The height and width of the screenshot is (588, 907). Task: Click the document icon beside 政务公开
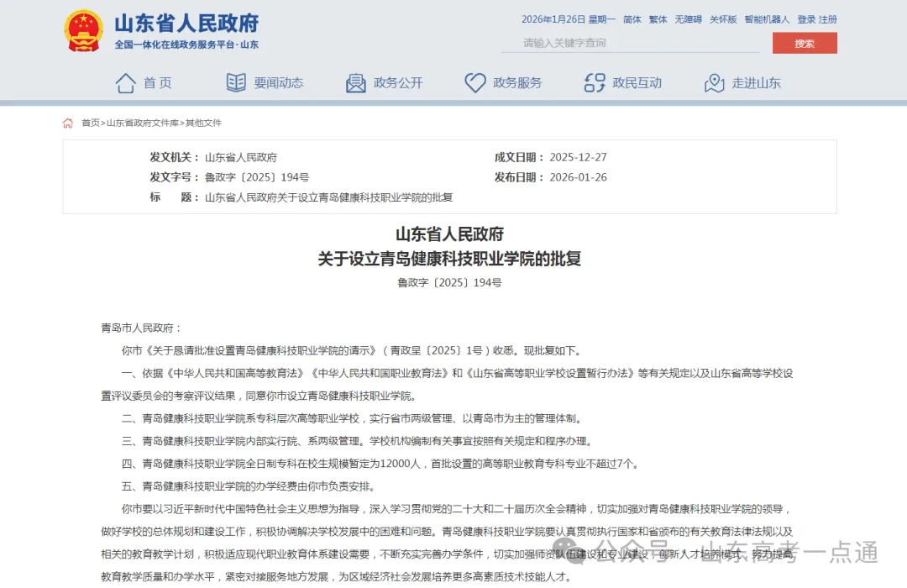pos(356,83)
